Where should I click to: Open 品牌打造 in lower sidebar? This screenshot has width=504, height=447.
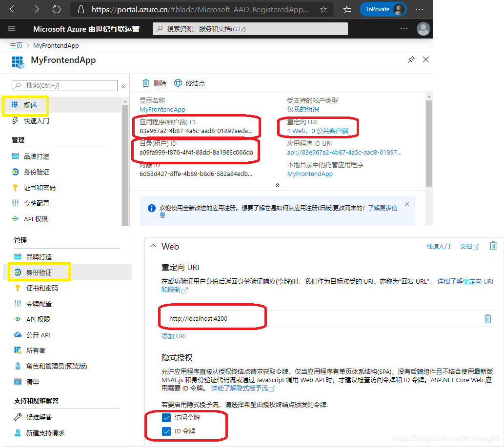[33, 257]
